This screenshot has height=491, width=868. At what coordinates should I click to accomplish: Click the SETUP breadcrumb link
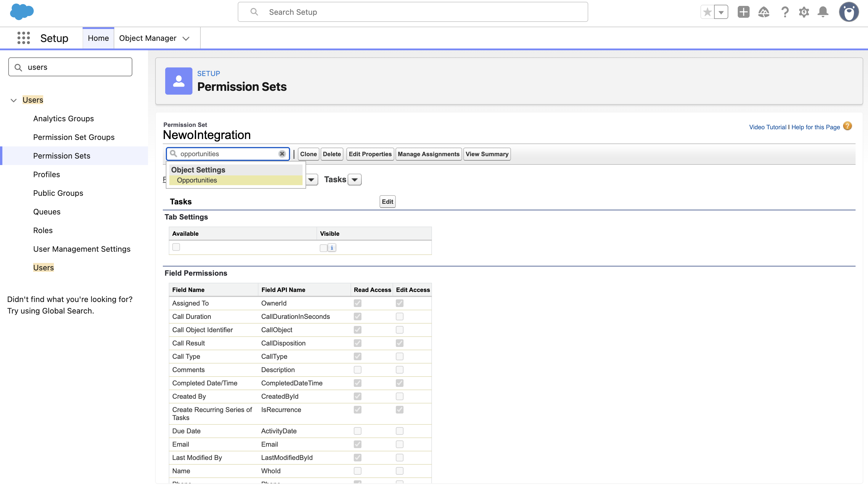[x=209, y=74]
